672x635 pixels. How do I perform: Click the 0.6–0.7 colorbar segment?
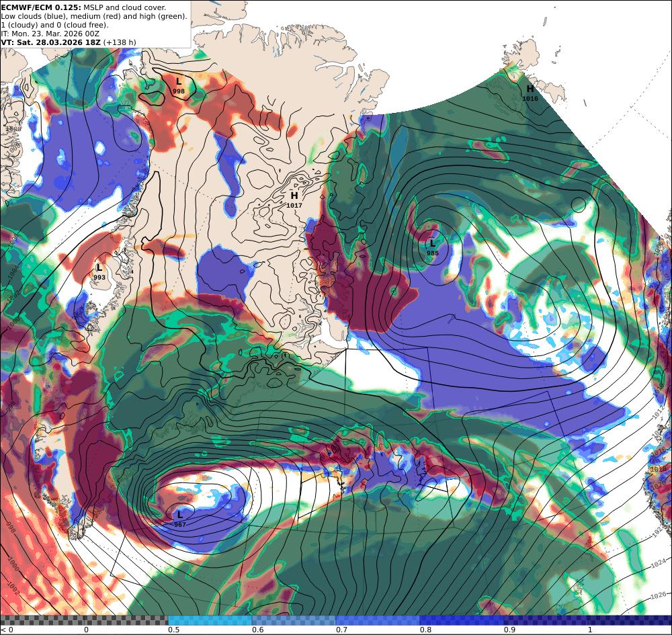tap(294, 620)
